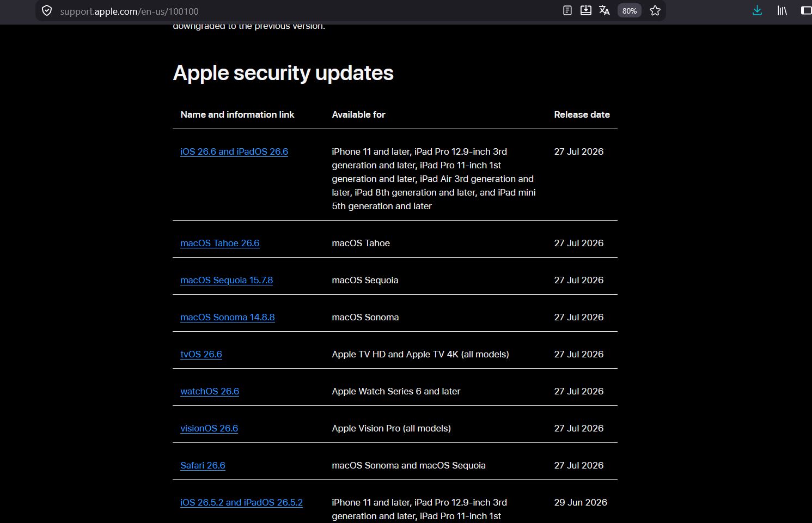Image resolution: width=812 pixels, height=523 pixels.
Task: Click the 'Available for' column header
Action: point(358,115)
